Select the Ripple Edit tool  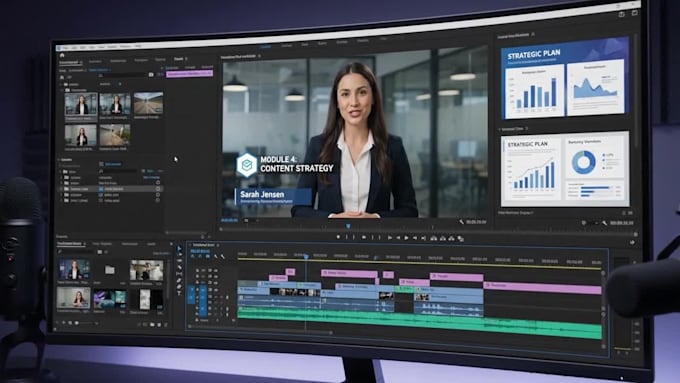coord(180,261)
